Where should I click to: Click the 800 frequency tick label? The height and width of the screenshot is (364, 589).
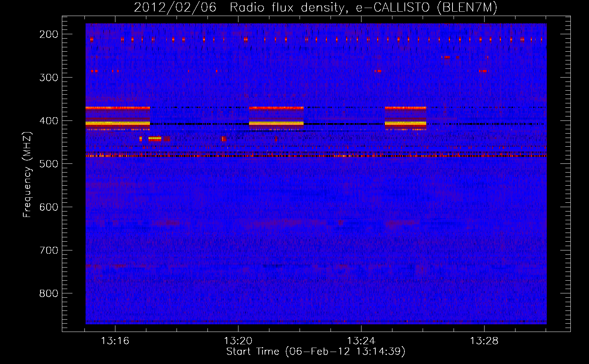[x=48, y=293]
